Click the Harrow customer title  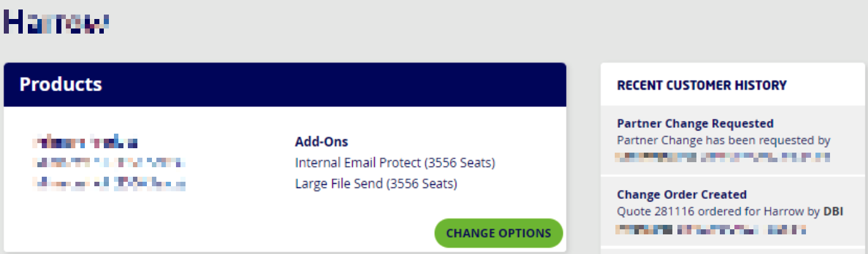56,22
